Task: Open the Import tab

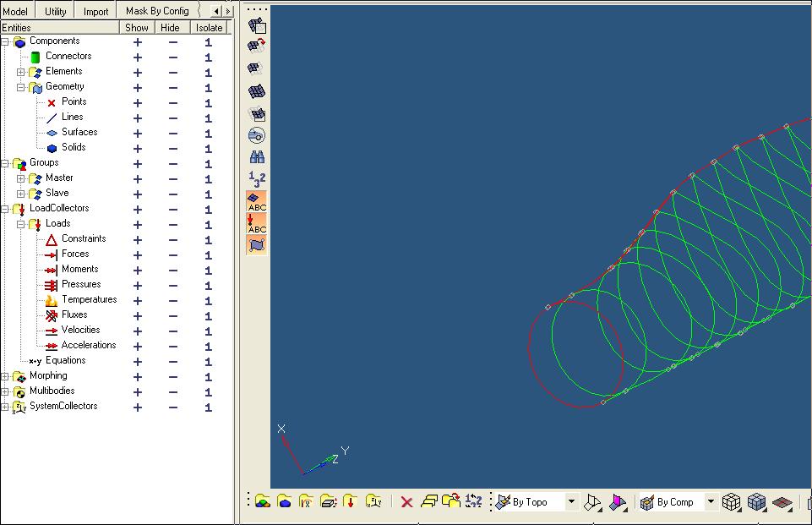Action: click(x=95, y=11)
